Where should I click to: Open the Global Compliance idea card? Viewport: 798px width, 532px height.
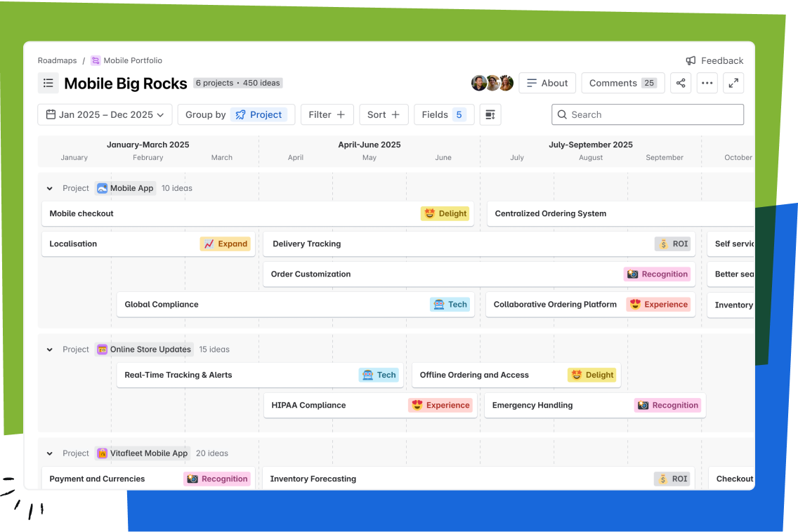(x=296, y=304)
